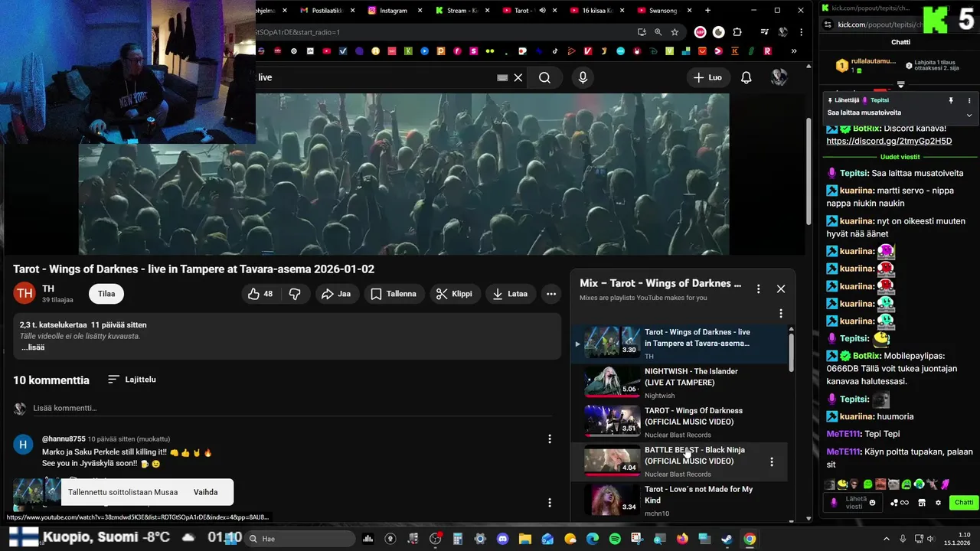Close the Mix playlist panel
980x551 pixels.
pyautogui.click(x=781, y=289)
